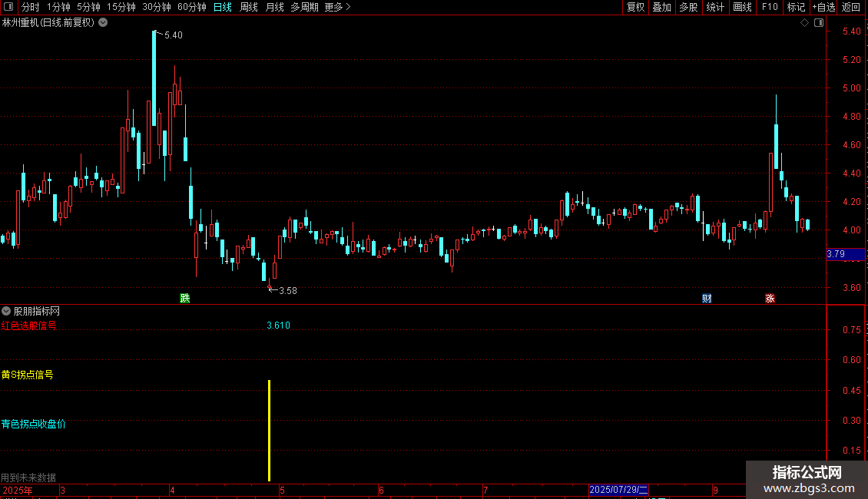This screenshot has width=868, height=499.
Task: Open the 股朋指标网 indicator dropdown
Action: click(x=6, y=312)
